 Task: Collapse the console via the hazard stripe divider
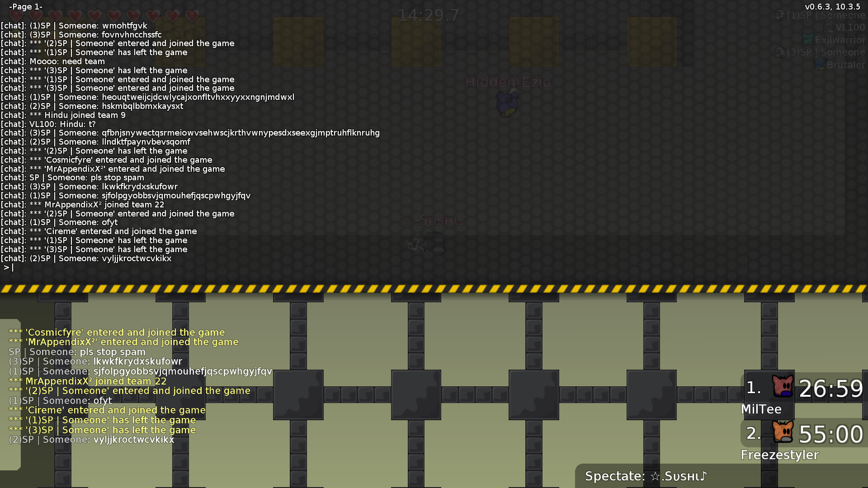point(434,289)
